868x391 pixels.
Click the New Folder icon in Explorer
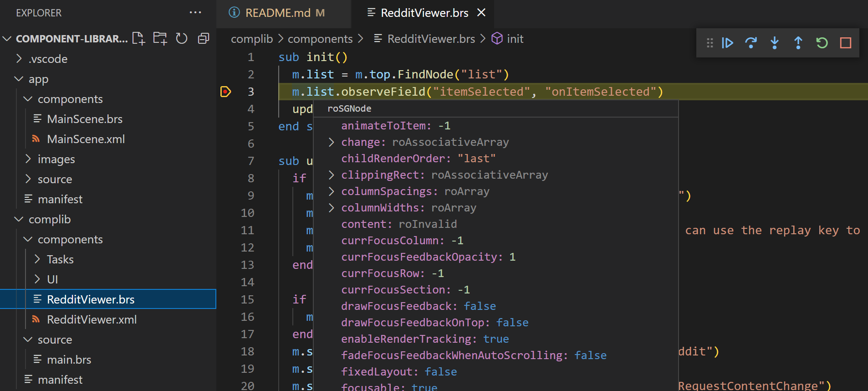pos(160,39)
